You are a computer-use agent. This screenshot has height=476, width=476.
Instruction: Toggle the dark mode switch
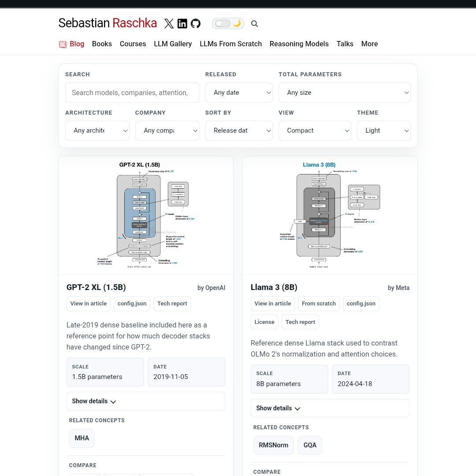point(228,23)
